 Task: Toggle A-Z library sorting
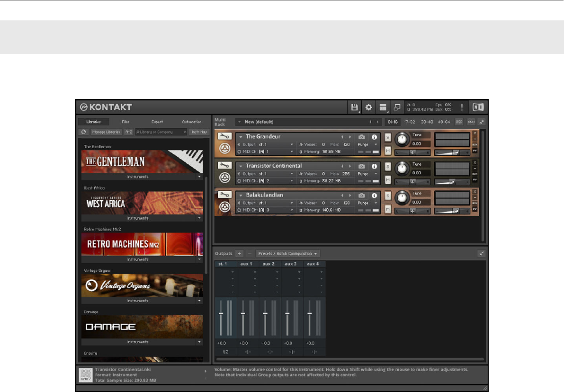[128, 132]
